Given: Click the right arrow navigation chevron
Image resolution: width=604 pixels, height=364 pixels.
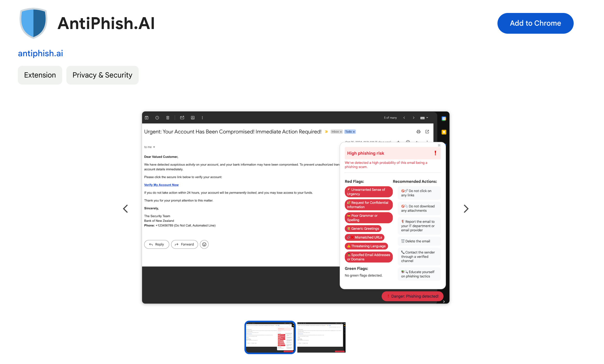Looking at the screenshot, I should 466,208.
